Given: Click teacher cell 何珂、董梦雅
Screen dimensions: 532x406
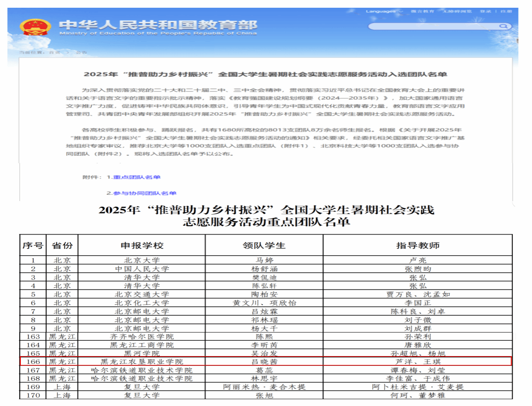Looking at the screenshot, I should pyautogui.click(x=418, y=395).
